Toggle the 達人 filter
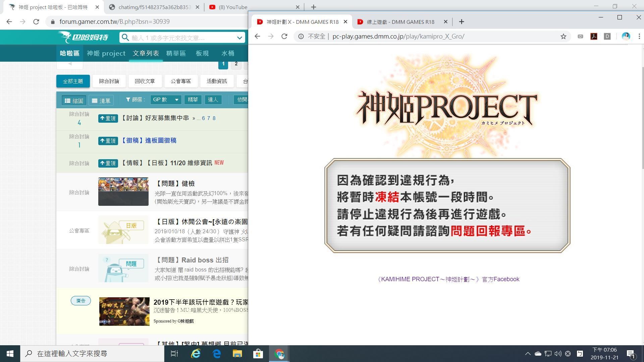This screenshot has width=644, height=362. (213, 100)
